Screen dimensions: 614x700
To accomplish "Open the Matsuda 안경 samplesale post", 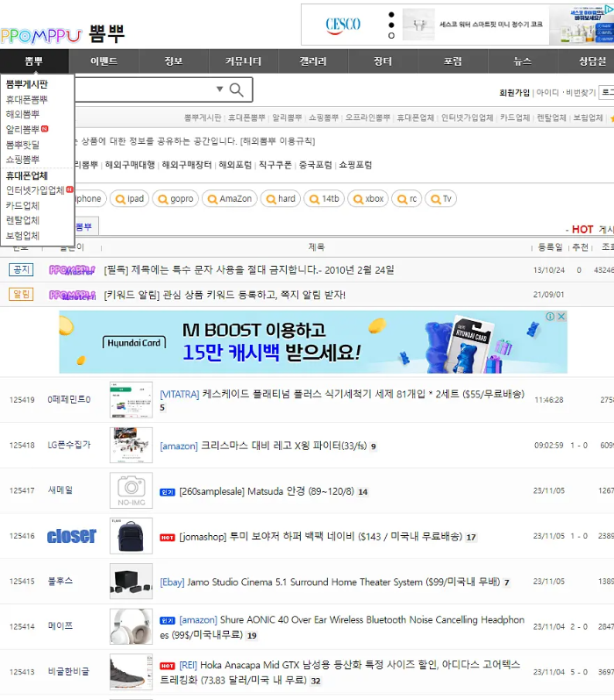I will click(x=267, y=491).
